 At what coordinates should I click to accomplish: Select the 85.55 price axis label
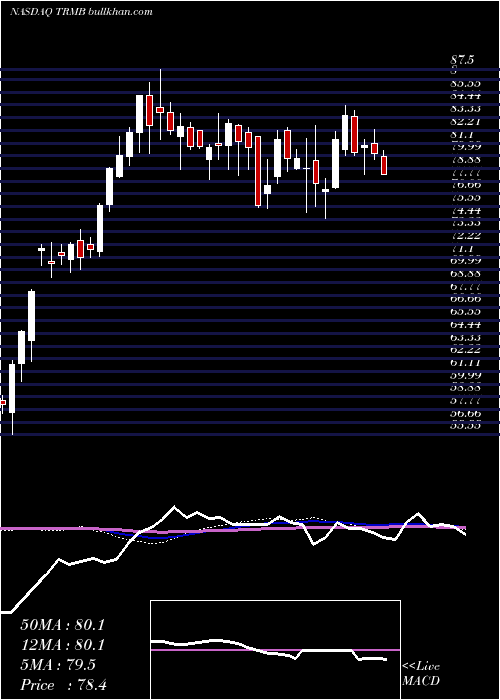click(x=465, y=83)
